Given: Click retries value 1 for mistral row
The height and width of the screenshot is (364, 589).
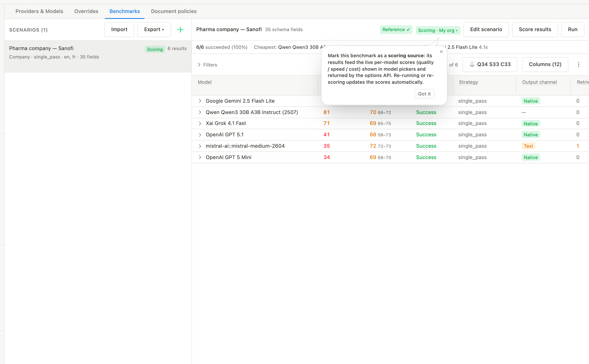Looking at the screenshot, I should click(x=578, y=146).
